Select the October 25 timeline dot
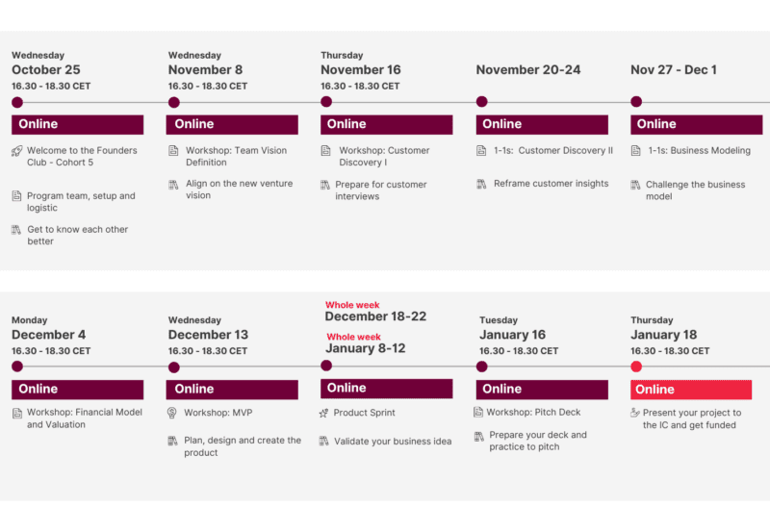 (x=17, y=103)
